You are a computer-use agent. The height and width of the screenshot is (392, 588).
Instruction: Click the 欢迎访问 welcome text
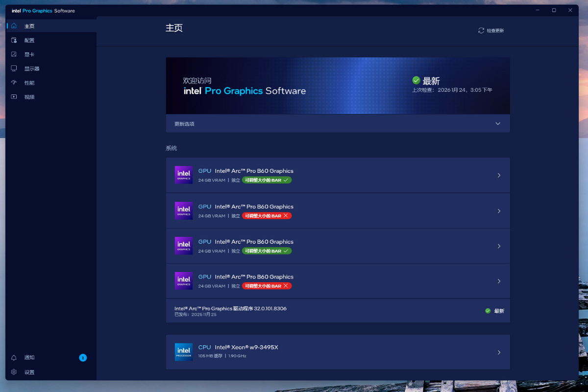[x=197, y=81]
